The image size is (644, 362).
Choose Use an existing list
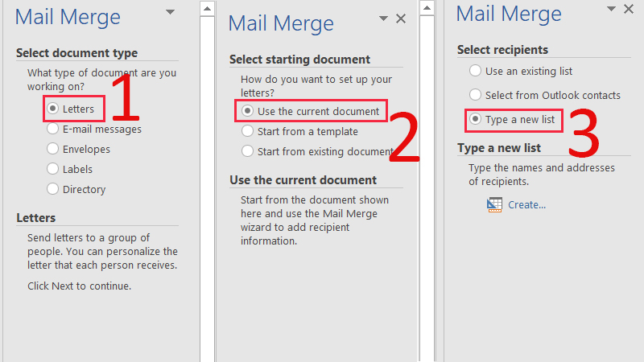click(475, 71)
